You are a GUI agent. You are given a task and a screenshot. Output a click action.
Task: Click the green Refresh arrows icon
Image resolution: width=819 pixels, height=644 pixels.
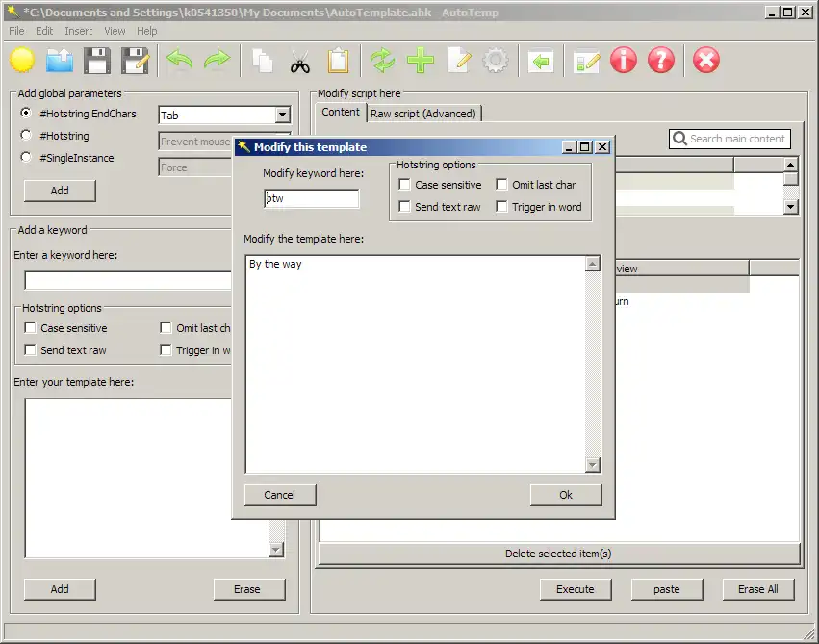[382, 60]
